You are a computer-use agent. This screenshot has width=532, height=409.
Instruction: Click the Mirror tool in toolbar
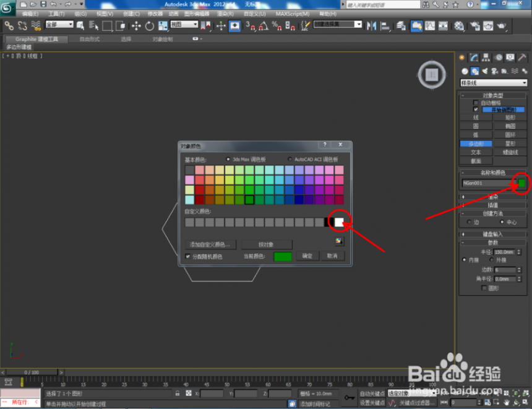click(x=371, y=26)
